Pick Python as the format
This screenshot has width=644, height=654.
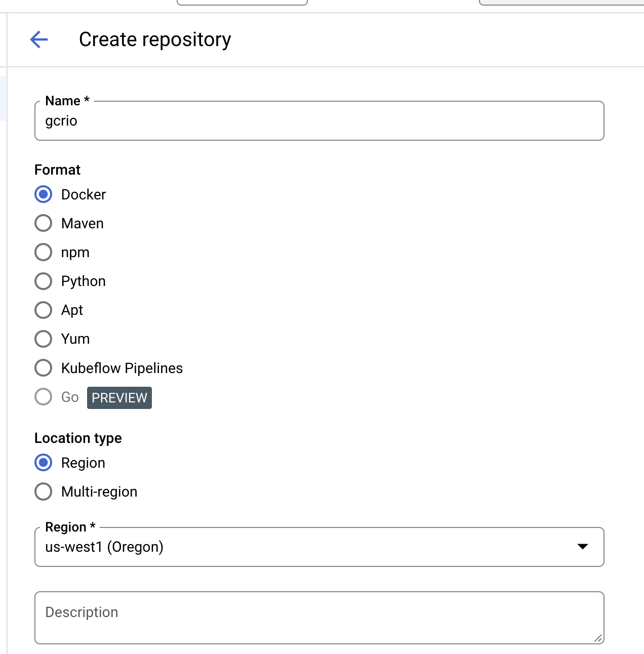coord(44,281)
